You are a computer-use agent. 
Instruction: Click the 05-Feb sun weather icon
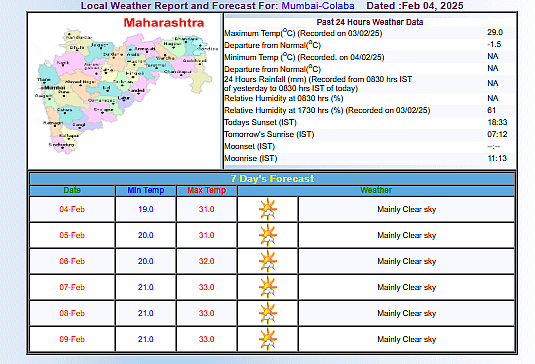point(268,235)
